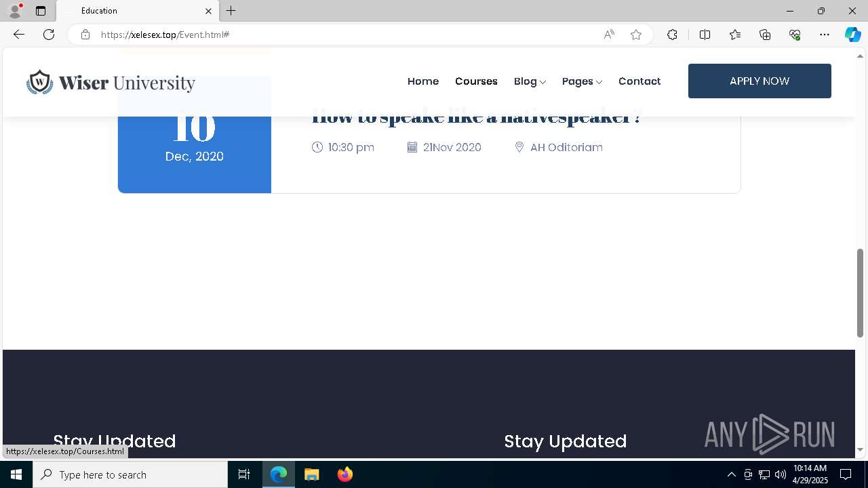Expand the Blog dropdown menu
The width and height of the screenshot is (868, 488).
click(x=530, y=81)
